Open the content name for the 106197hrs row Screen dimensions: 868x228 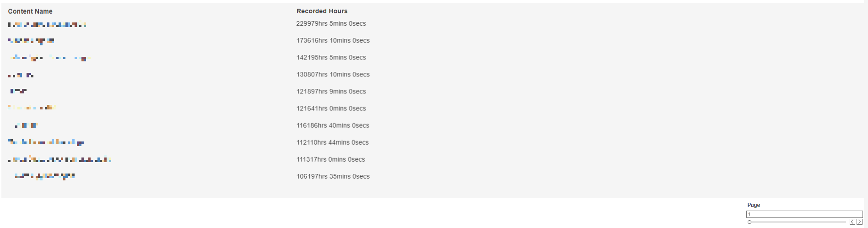[x=45, y=176]
